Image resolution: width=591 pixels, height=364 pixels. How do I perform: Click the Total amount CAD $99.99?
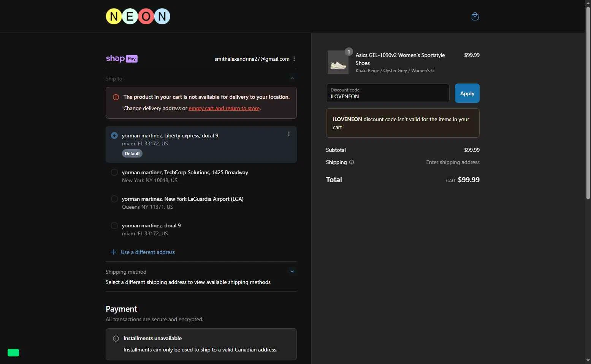(x=463, y=180)
